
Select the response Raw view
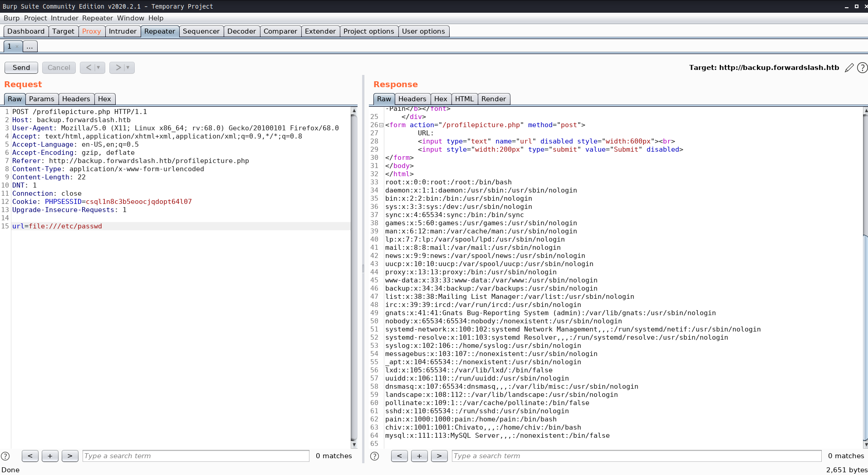pyautogui.click(x=384, y=99)
